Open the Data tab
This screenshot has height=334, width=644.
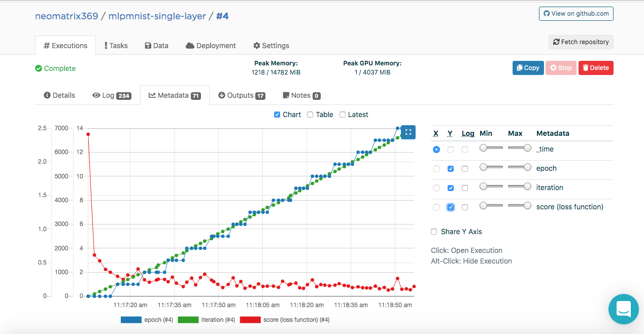pyautogui.click(x=156, y=46)
